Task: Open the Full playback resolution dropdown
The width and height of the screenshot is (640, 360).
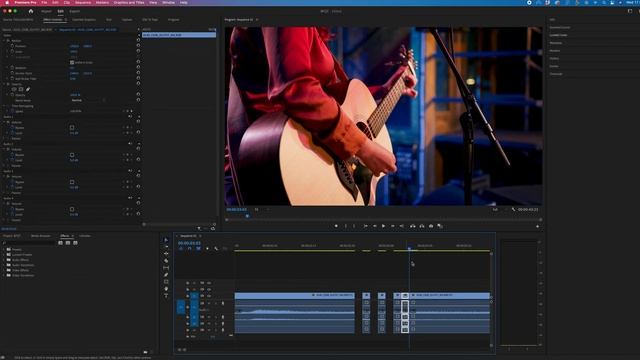Action: (x=499, y=209)
